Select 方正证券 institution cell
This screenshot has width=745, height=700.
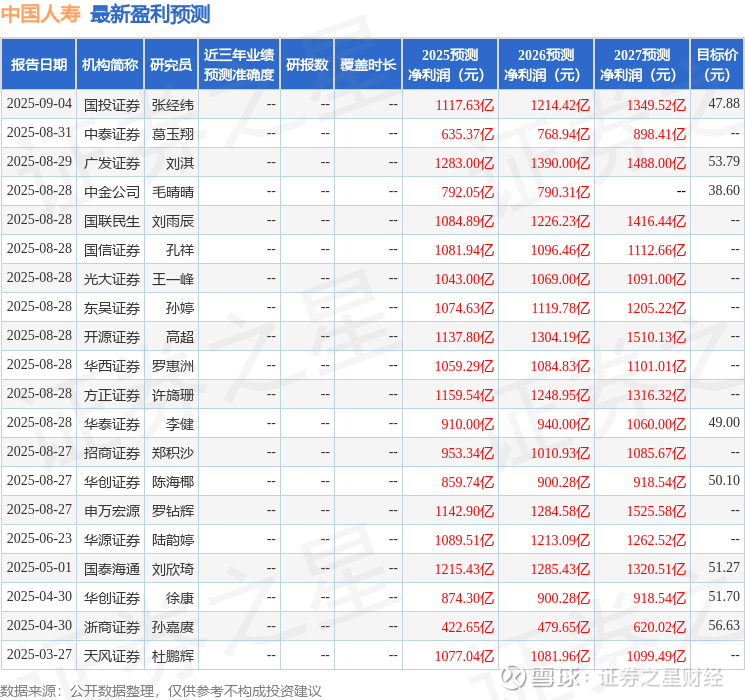click(112, 395)
